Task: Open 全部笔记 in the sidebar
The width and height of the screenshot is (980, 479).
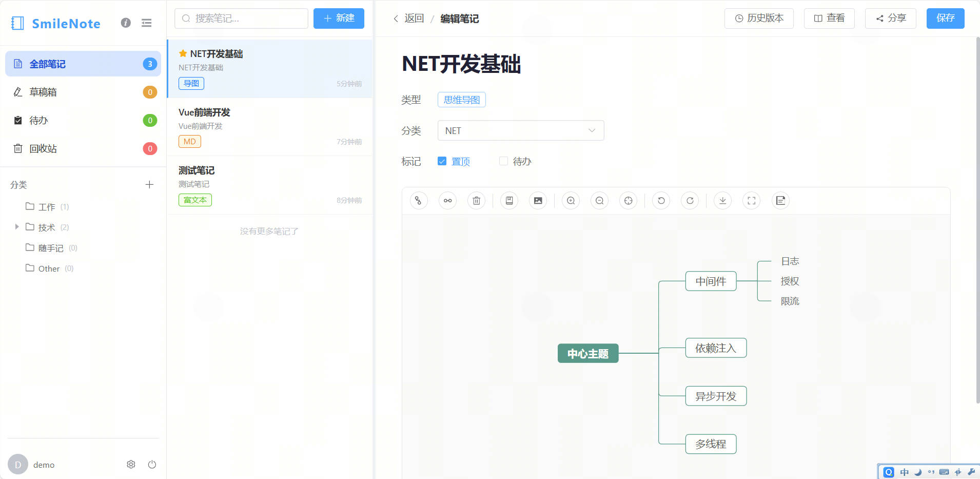Action: pyautogui.click(x=83, y=64)
